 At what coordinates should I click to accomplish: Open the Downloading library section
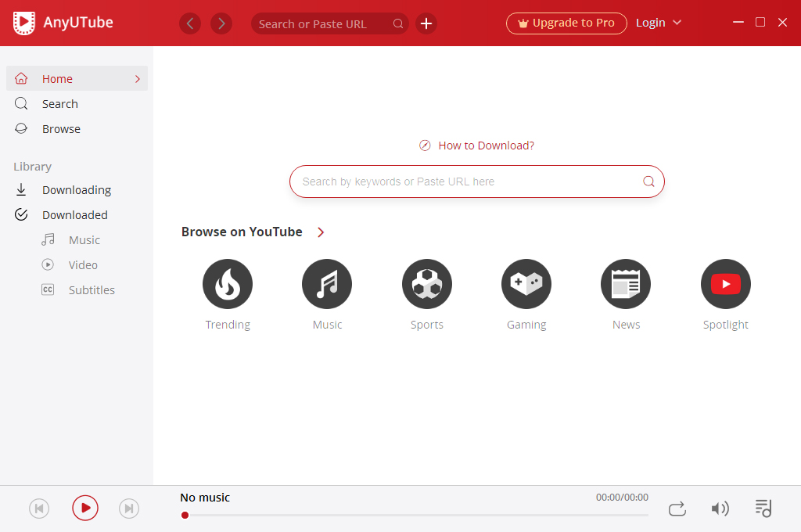(77, 190)
